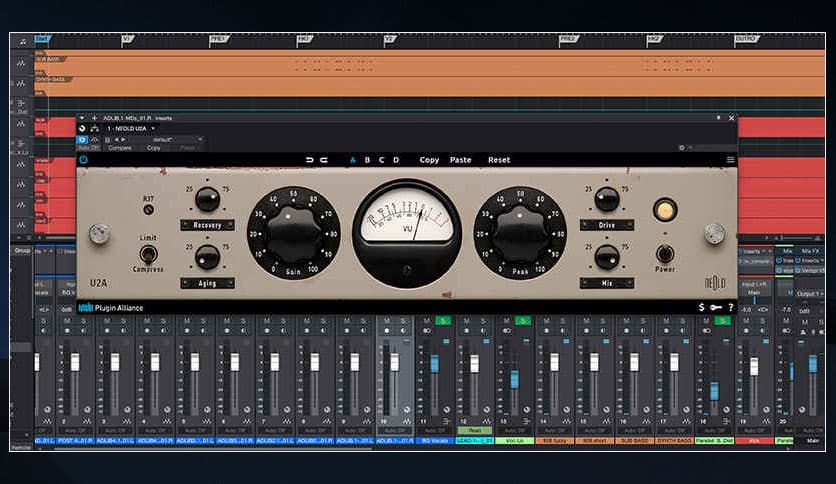Click Reset in plugin toolbar
The image size is (836, 484).
coord(499,160)
